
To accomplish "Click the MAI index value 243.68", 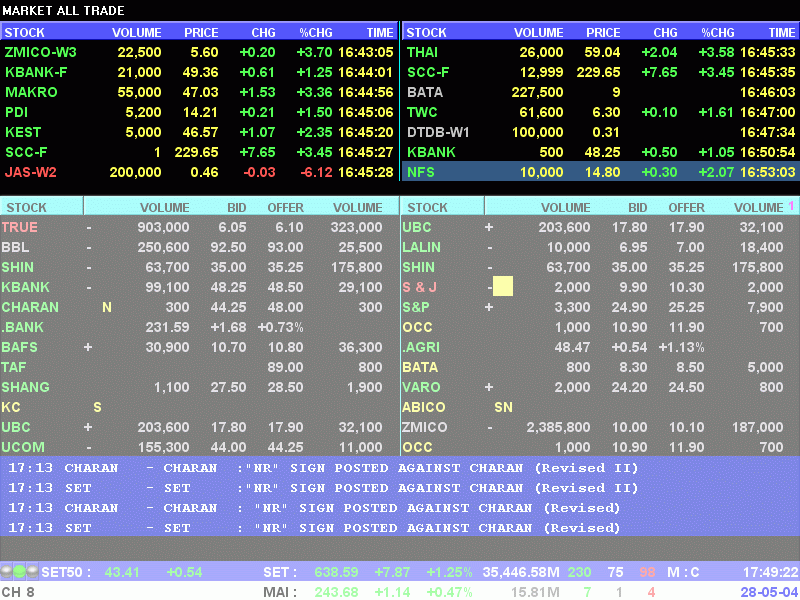I will [x=337, y=592].
